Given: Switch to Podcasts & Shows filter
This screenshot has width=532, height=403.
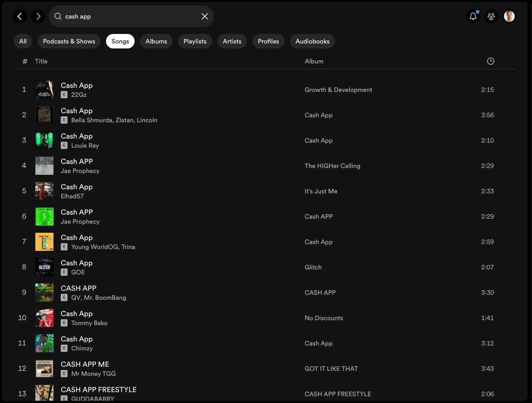Looking at the screenshot, I should [x=69, y=41].
